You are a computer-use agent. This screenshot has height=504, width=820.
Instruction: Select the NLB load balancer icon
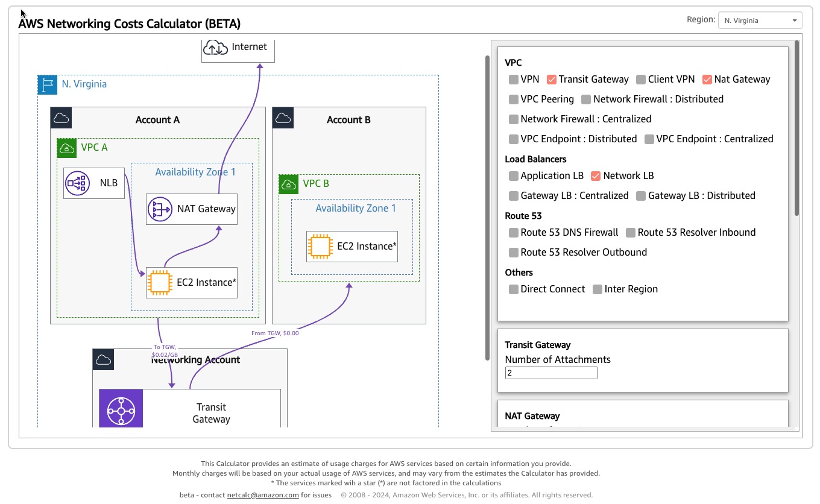(x=78, y=183)
